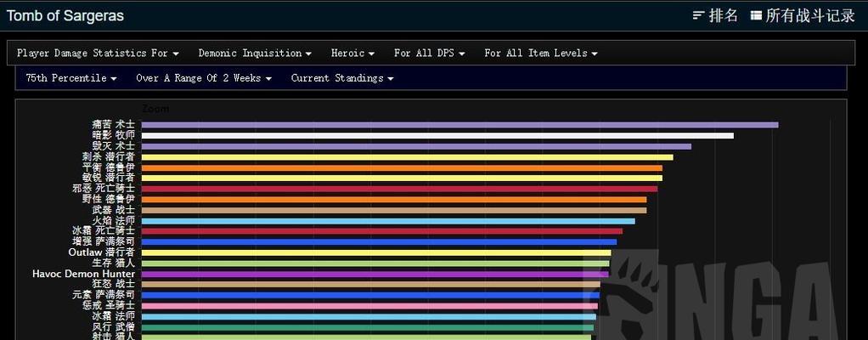Click the 元素 萨满祭司 bar

click(370, 295)
